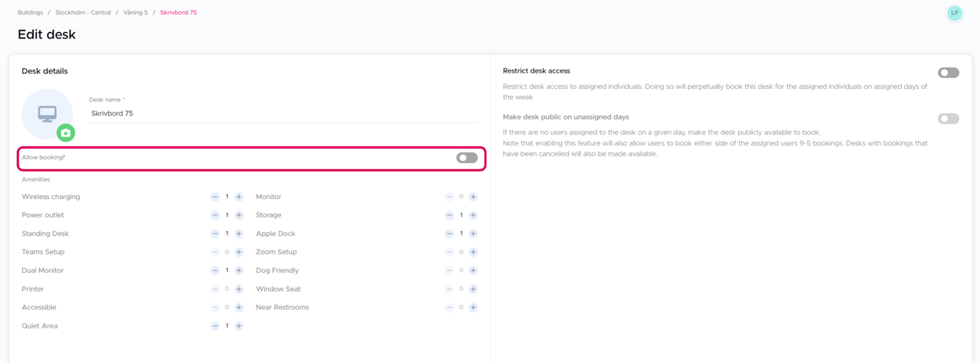Decrease Standing Desk amenity count
Screen dimensions: 980x363
215,234
